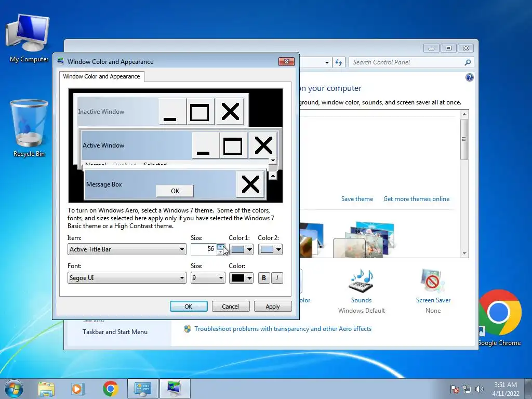The image size is (532, 399).
Task: Click the refresh button beside address bar
Action: [339, 62]
